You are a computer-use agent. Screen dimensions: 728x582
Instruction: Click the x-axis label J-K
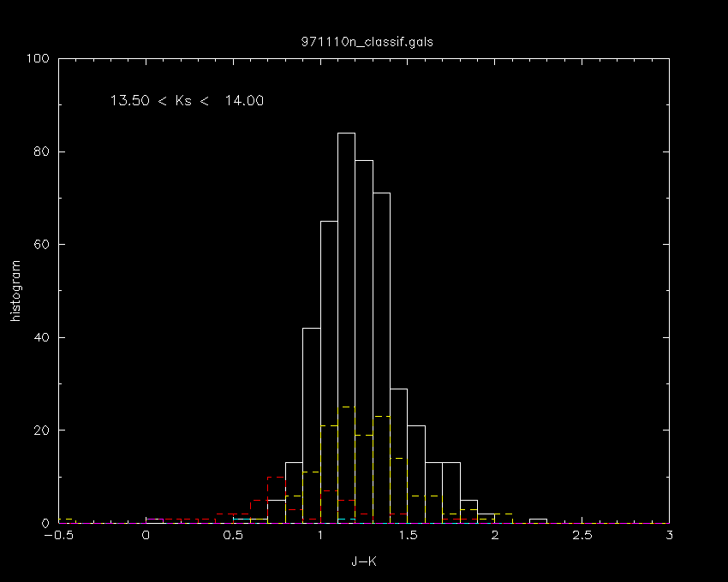(363, 561)
